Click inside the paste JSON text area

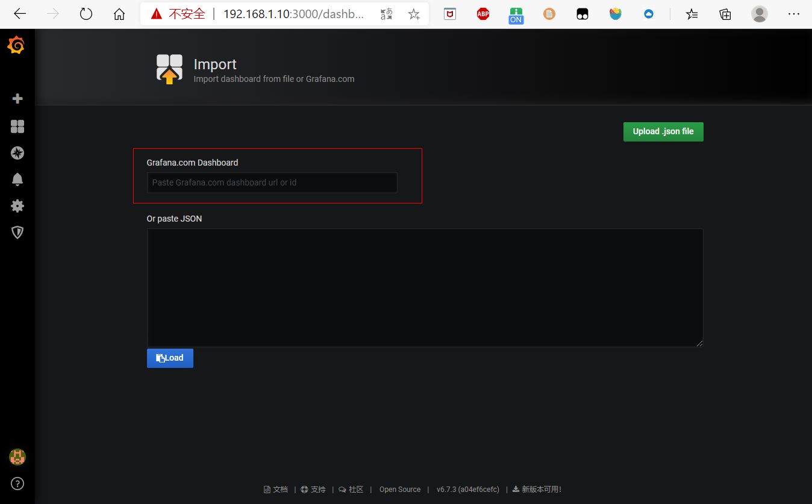(x=425, y=287)
